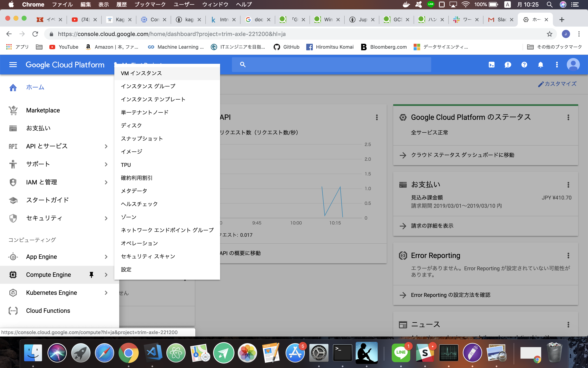Click Google Cloud Platform logo text
This screenshot has width=588, height=368.
pos(65,64)
